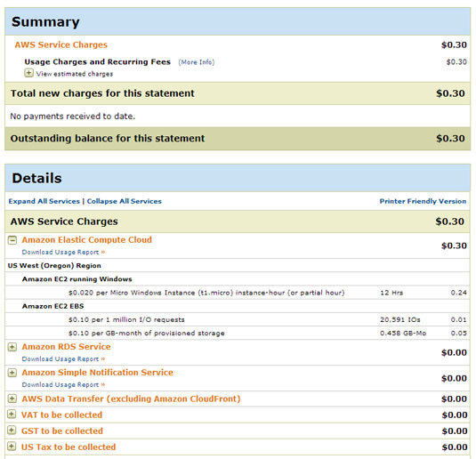Select the 0.24 charge amount
Screen dimensions: 476x459
(x=459, y=293)
